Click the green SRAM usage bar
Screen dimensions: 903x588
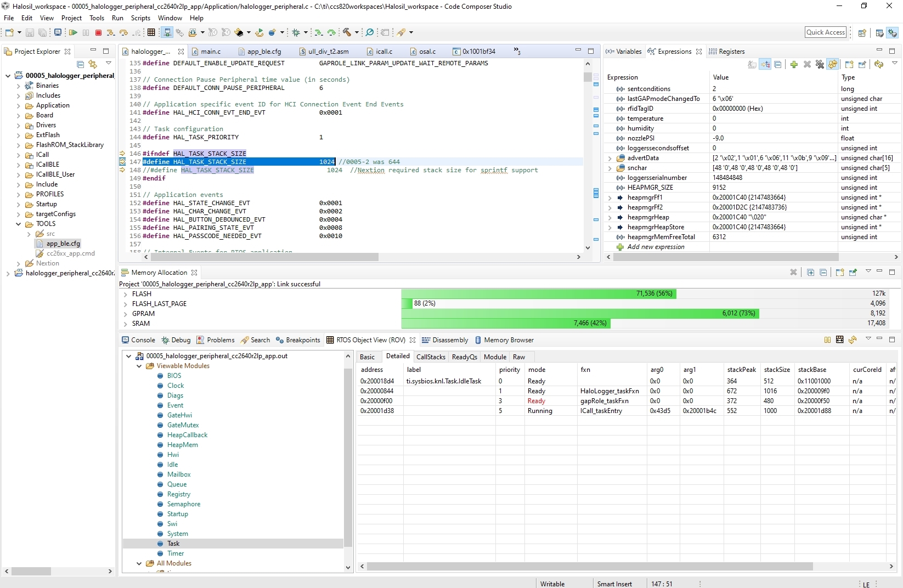505,324
